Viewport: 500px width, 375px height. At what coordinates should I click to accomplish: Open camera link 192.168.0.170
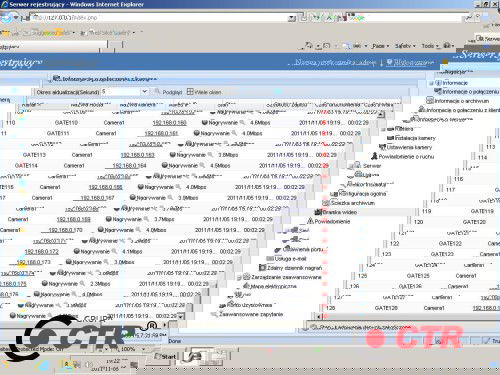click(x=65, y=230)
